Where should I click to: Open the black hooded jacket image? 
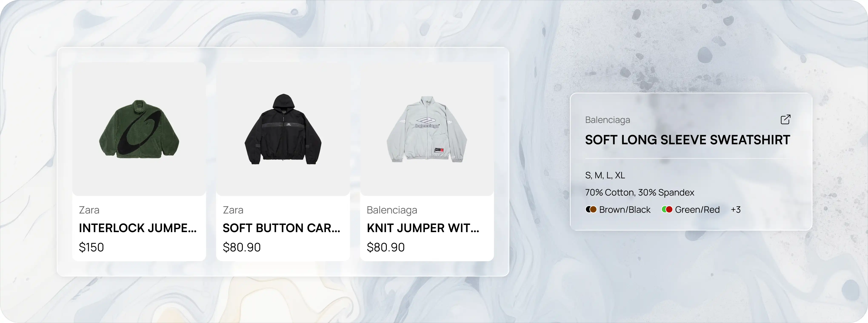(x=283, y=129)
